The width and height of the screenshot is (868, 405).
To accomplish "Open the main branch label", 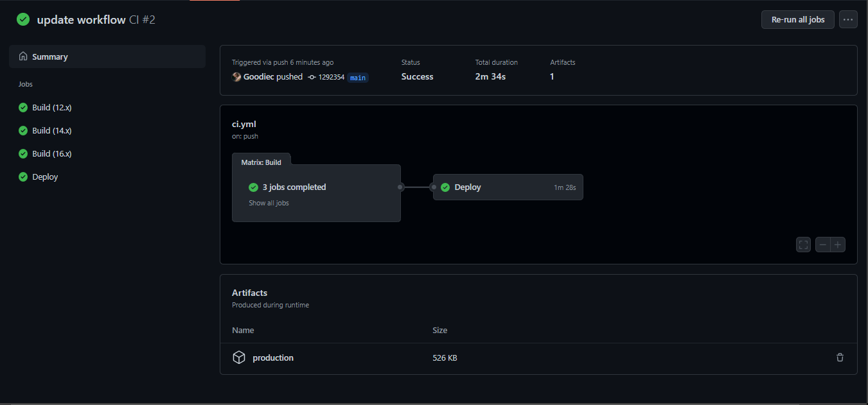I will [x=358, y=78].
